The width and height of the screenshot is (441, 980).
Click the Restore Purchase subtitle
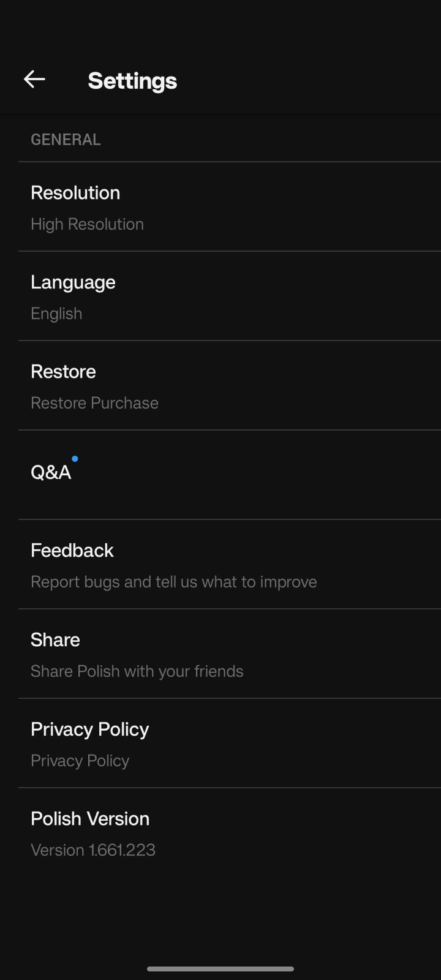pyautogui.click(x=94, y=403)
